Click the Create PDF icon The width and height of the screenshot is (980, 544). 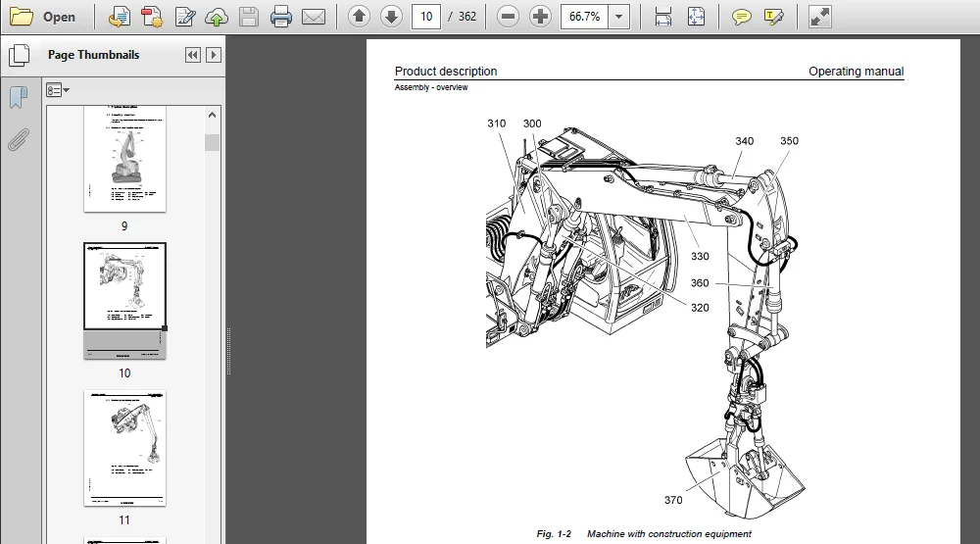pyautogui.click(x=119, y=17)
